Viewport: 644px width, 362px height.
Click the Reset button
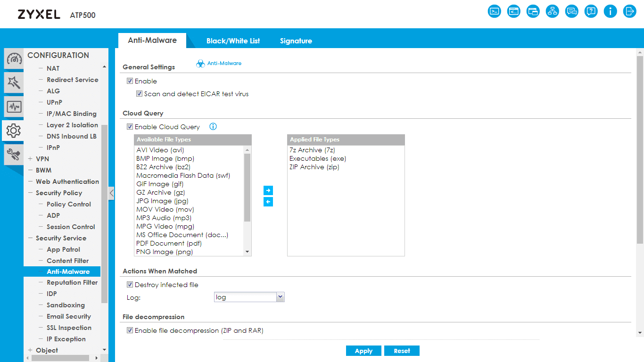(402, 351)
